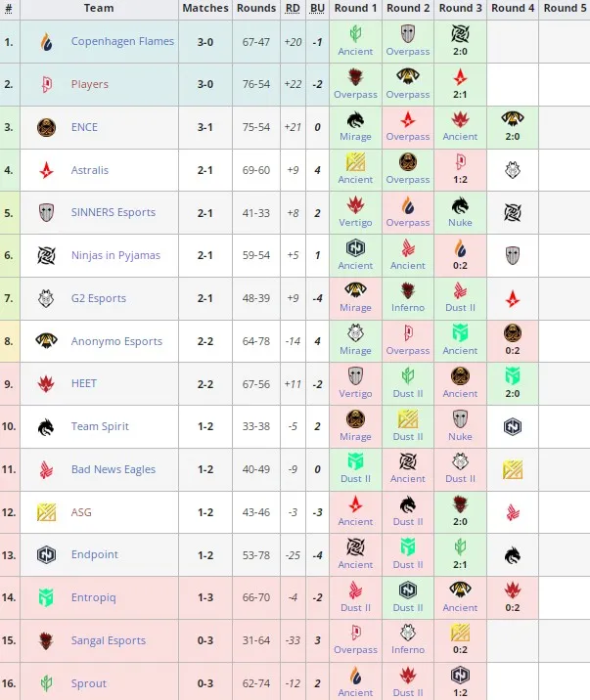Screen dimensions: 590x700
Task: Click Vertigo map link in SINNERS Round 1
Action: tap(355, 222)
